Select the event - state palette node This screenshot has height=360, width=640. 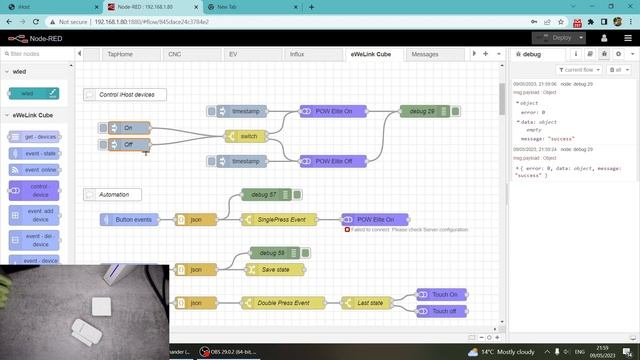tap(34, 153)
